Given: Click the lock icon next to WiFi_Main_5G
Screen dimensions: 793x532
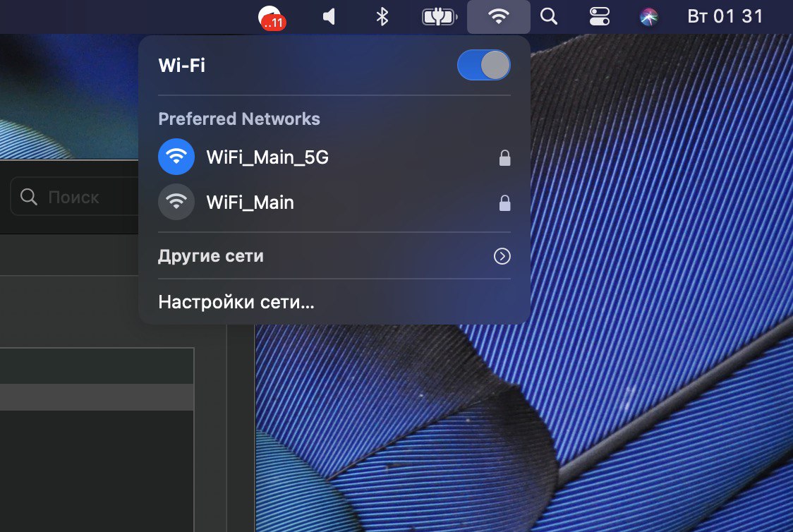Looking at the screenshot, I should pos(504,158).
